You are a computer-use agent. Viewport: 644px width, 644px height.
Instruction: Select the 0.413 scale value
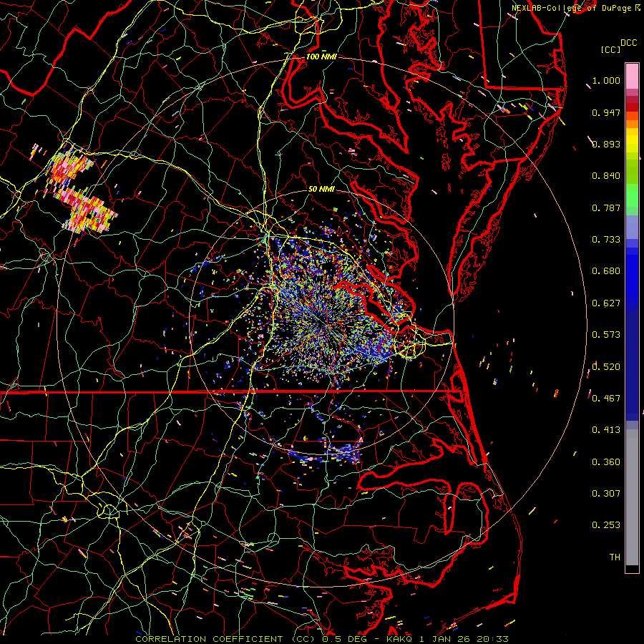tap(606, 430)
